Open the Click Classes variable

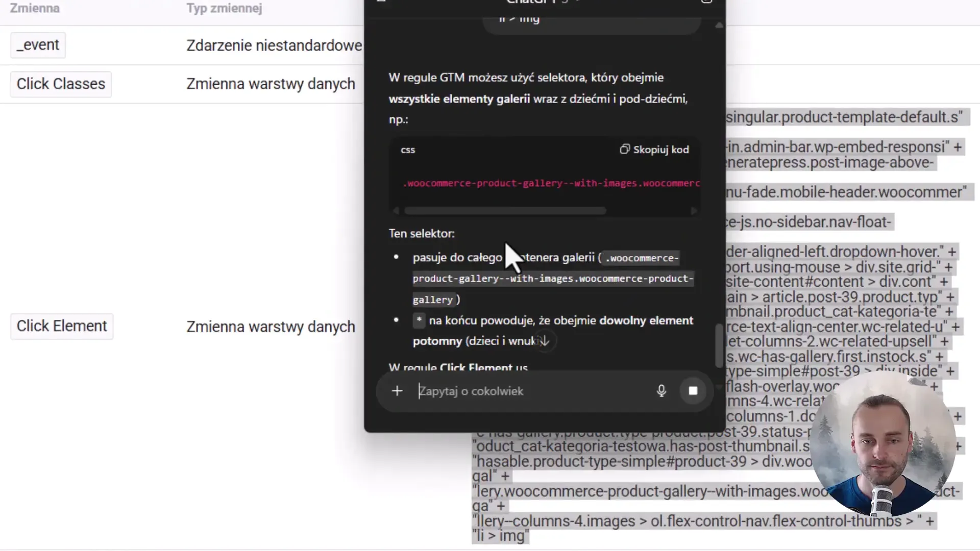click(x=61, y=84)
